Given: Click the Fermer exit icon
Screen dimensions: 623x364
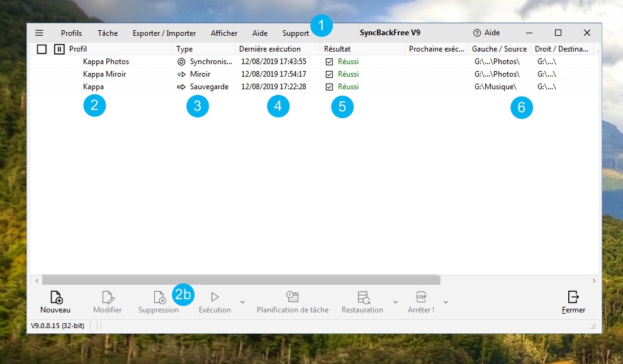Looking at the screenshot, I should [x=573, y=297].
